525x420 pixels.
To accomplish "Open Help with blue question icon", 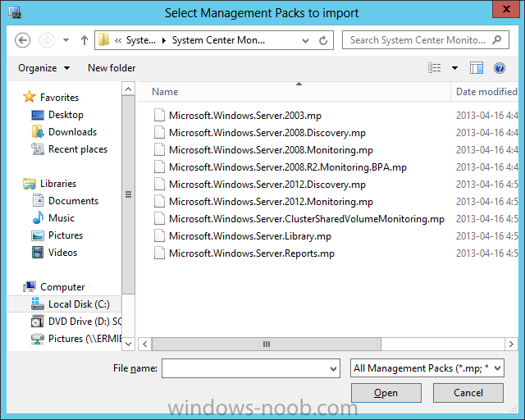I will coord(500,68).
